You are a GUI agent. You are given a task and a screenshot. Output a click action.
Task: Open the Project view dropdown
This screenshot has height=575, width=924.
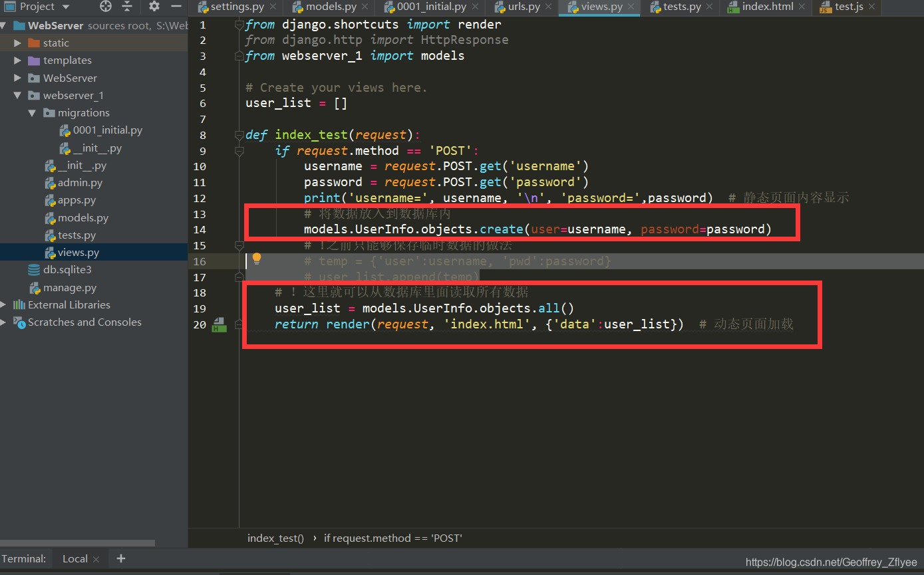point(65,7)
